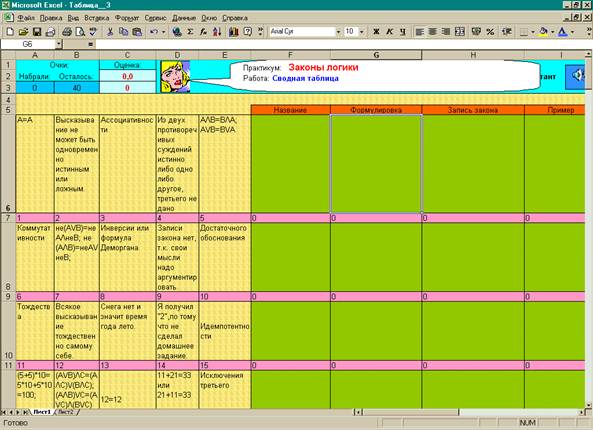
Task: Toggle Italic formatting button
Action: click(389, 32)
